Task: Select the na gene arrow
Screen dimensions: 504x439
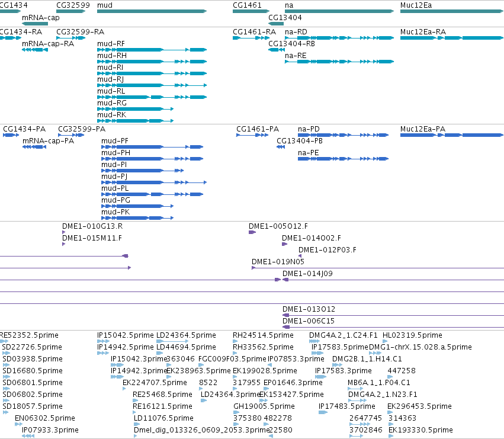Action: point(339,11)
